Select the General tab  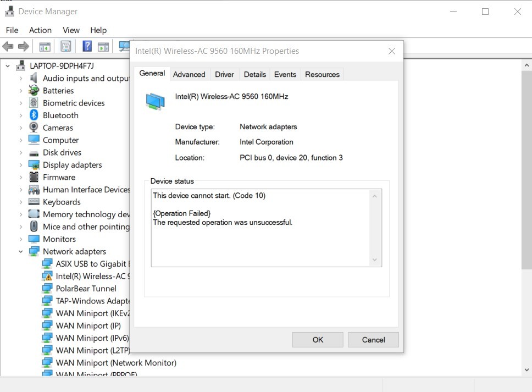pyautogui.click(x=152, y=73)
